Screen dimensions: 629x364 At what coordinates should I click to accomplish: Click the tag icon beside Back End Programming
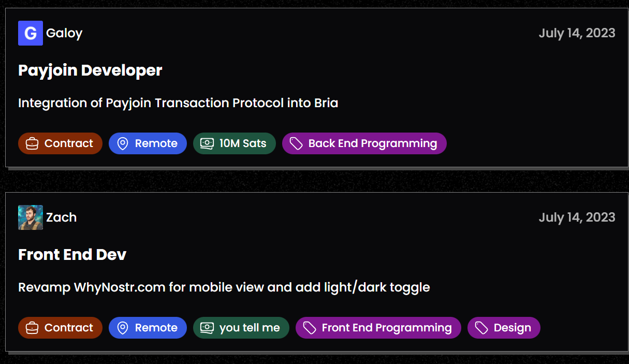[x=296, y=143]
